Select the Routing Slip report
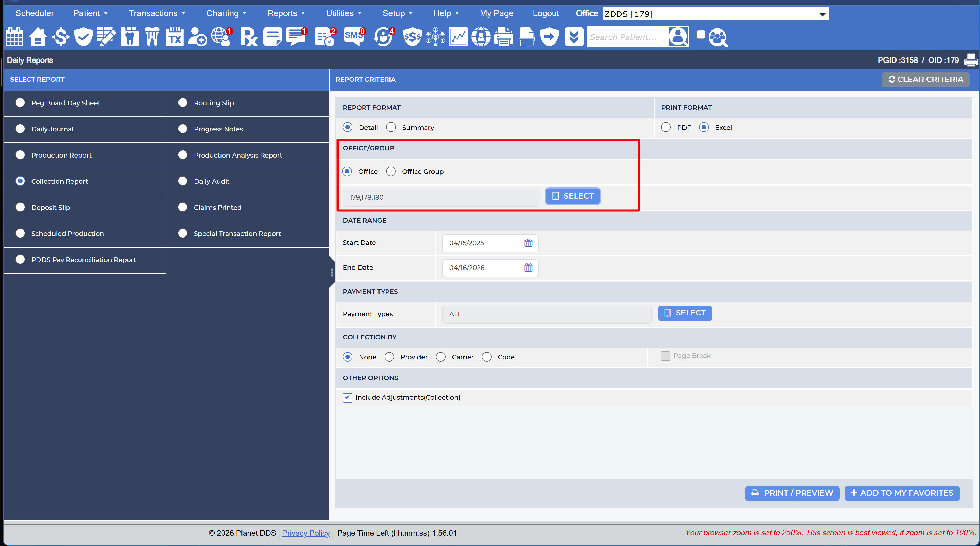980x546 pixels. (183, 102)
